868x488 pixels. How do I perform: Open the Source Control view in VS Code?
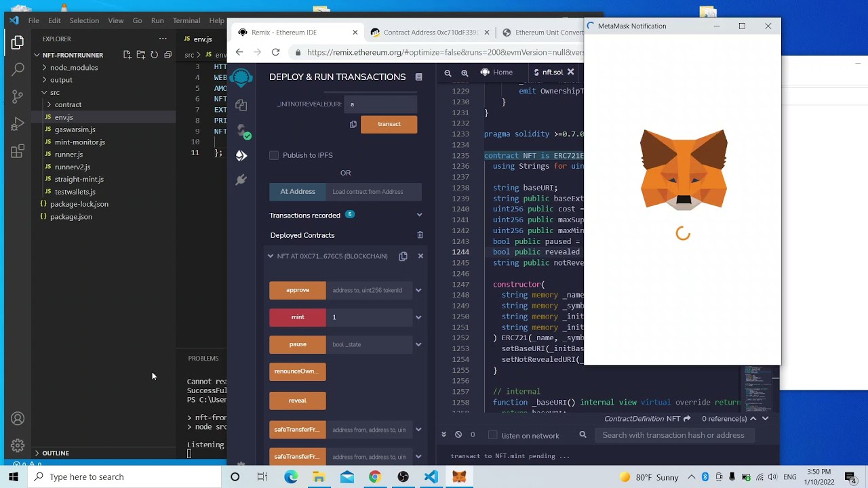18,97
